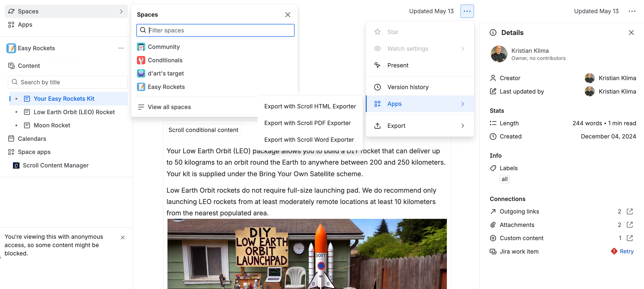
Task: Open Attachments external link icon
Action: tap(630, 225)
